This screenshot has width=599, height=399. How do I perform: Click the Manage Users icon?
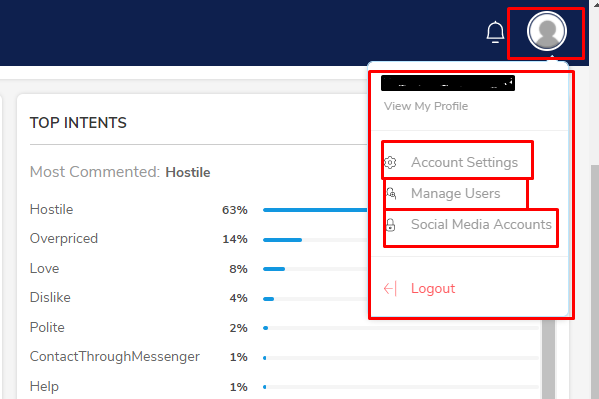point(391,193)
